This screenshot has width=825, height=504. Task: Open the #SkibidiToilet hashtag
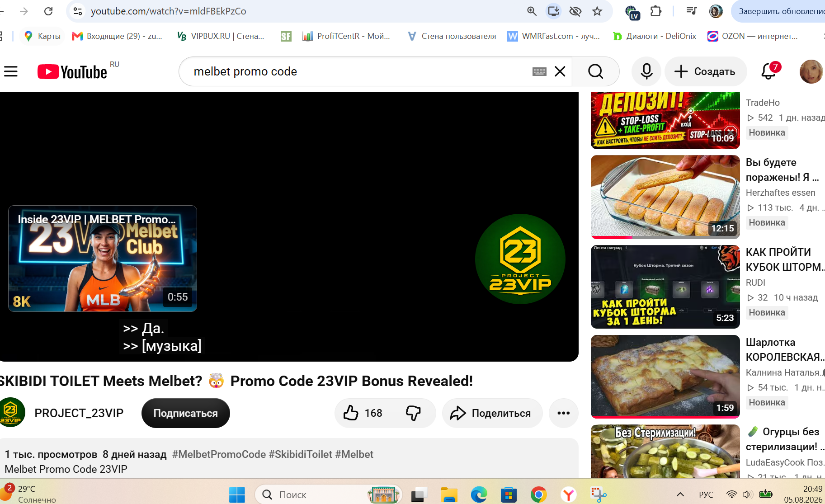click(x=301, y=454)
